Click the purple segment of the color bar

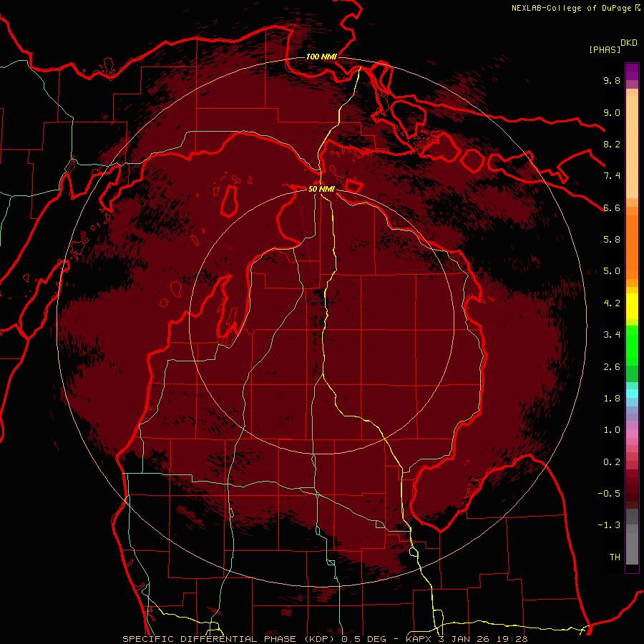pos(632,72)
